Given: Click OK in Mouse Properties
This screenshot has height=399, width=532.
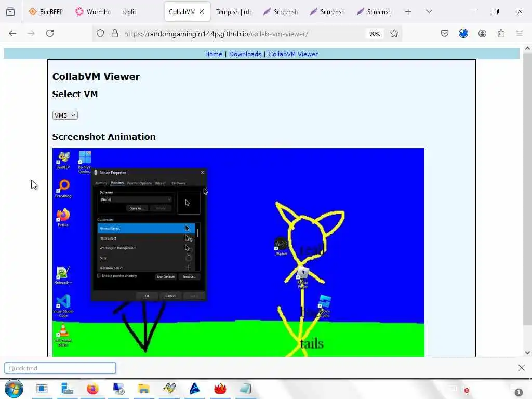Looking at the screenshot, I should tap(147, 296).
